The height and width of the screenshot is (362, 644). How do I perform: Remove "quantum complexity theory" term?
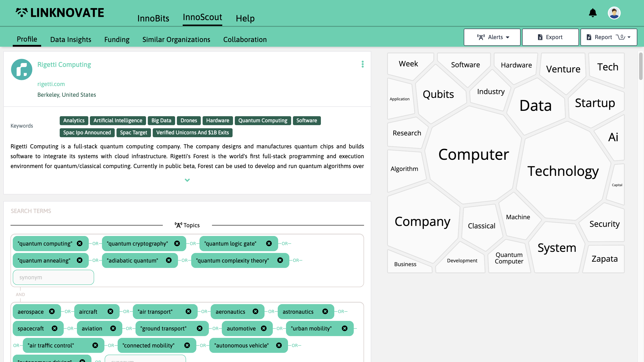click(280, 260)
